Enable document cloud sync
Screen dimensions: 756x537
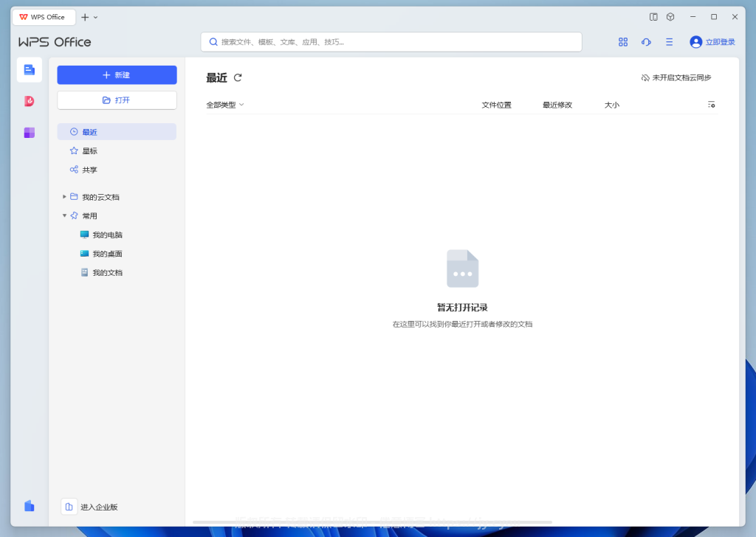676,77
